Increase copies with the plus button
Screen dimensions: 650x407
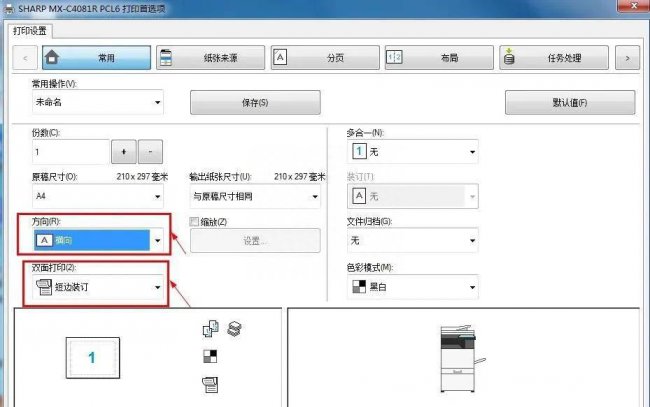tap(124, 152)
